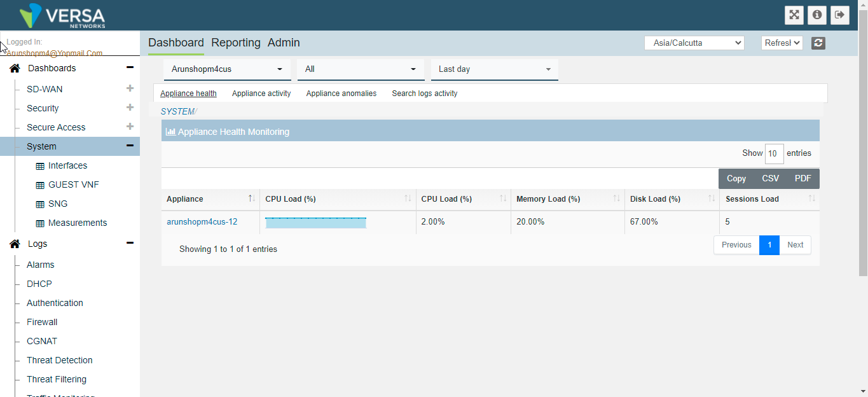868x397 pixels.
Task: Collapse the System section
Action: coord(130,146)
